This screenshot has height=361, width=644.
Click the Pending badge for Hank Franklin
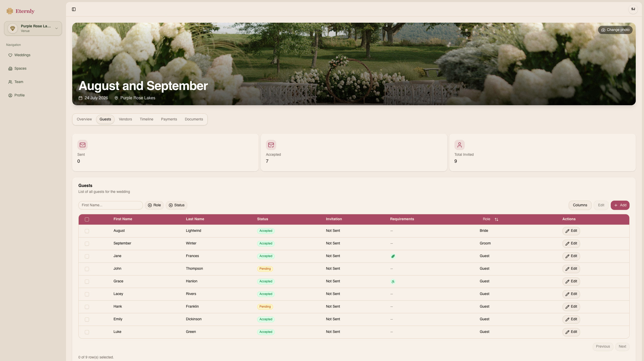pos(265,307)
